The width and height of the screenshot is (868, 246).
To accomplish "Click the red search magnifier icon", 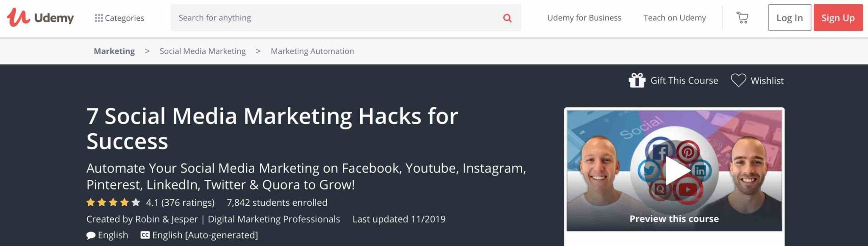I will pos(507,18).
